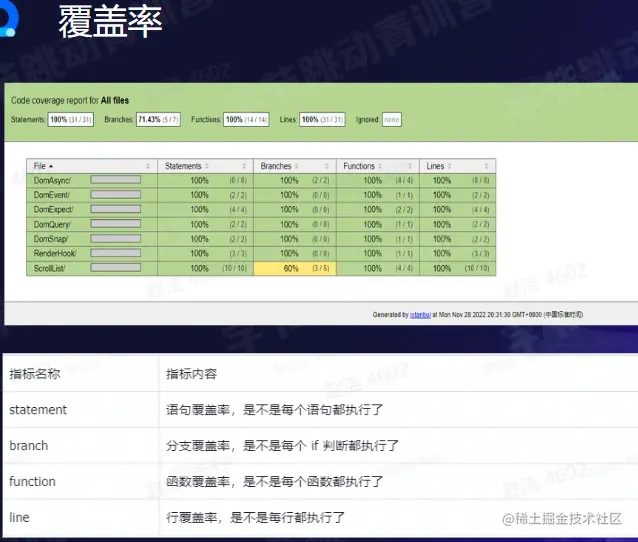
Task: Sort the report by File column header
Action: (x=92, y=166)
